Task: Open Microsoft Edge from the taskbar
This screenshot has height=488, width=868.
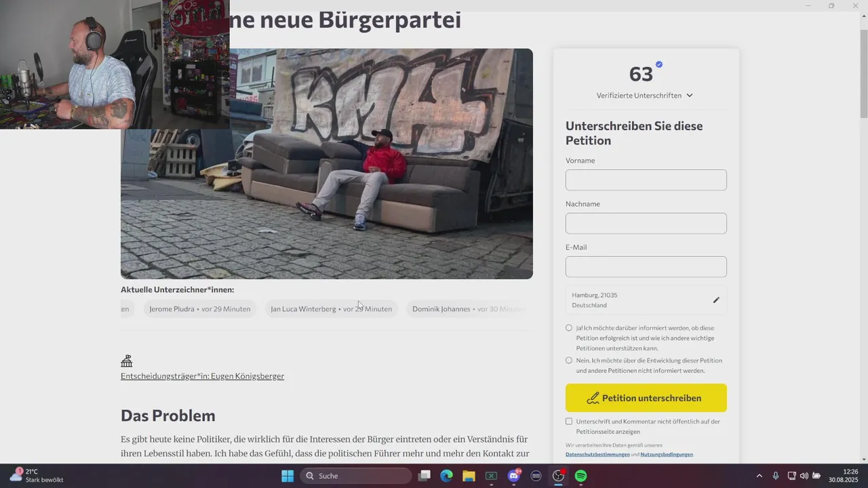Action: (446, 476)
